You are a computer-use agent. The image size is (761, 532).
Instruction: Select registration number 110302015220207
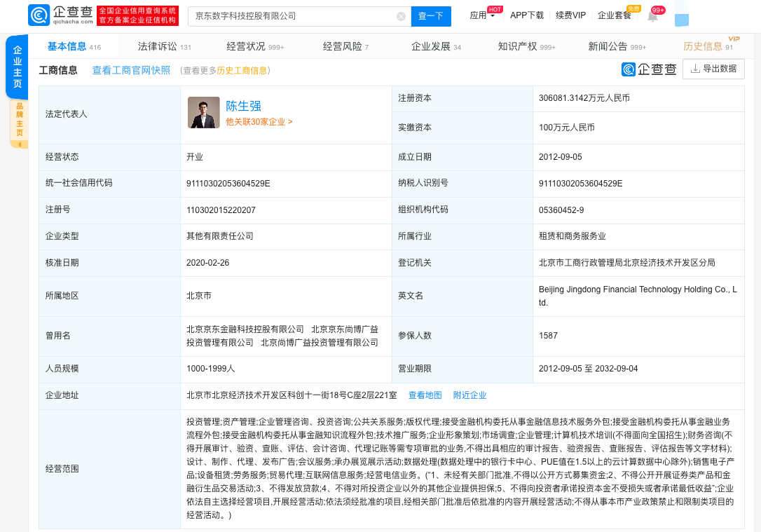click(x=221, y=210)
